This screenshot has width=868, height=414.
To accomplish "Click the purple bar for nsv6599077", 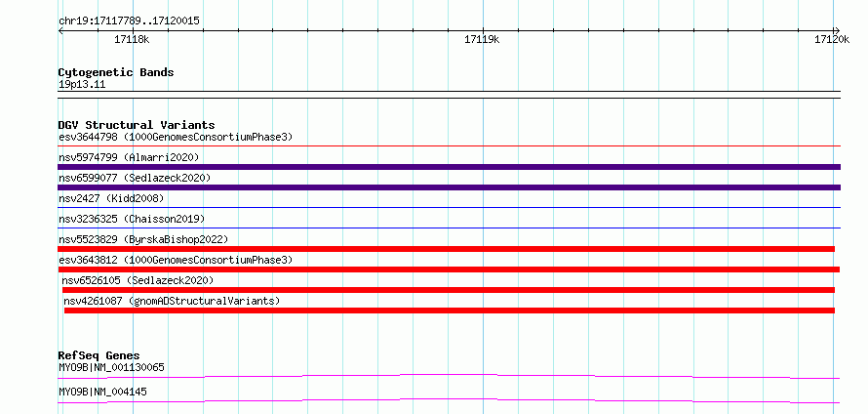I will click(449, 187).
